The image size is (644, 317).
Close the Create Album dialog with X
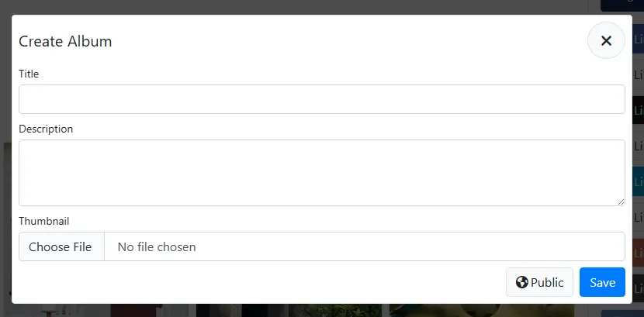606,40
